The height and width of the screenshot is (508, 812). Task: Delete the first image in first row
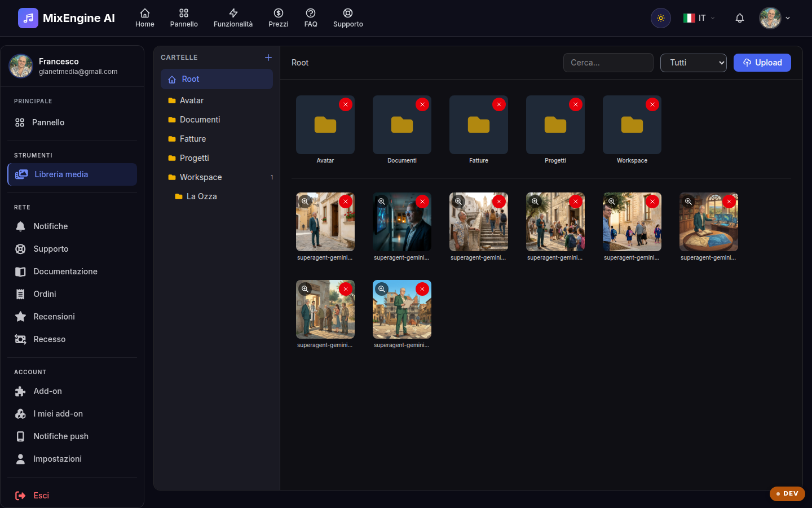click(x=346, y=202)
